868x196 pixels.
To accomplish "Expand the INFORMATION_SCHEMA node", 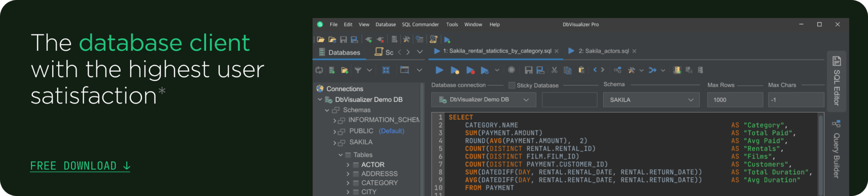I will [x=334, y=121].
